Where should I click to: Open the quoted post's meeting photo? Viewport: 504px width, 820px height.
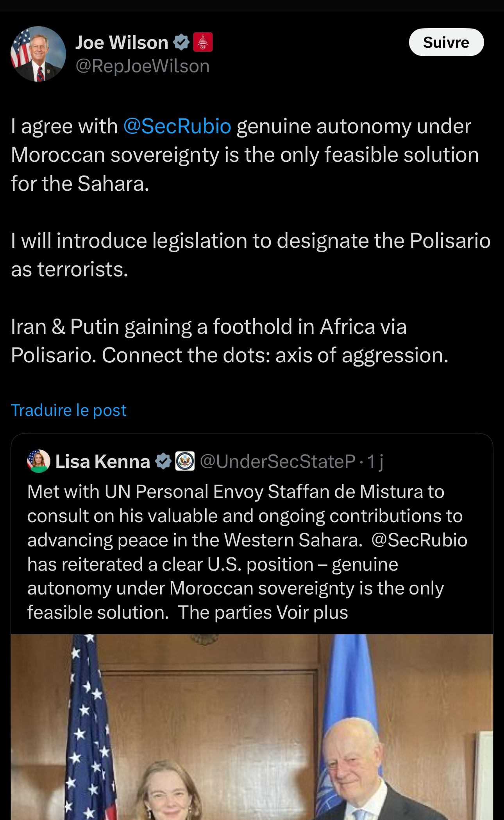click(252, 727)
